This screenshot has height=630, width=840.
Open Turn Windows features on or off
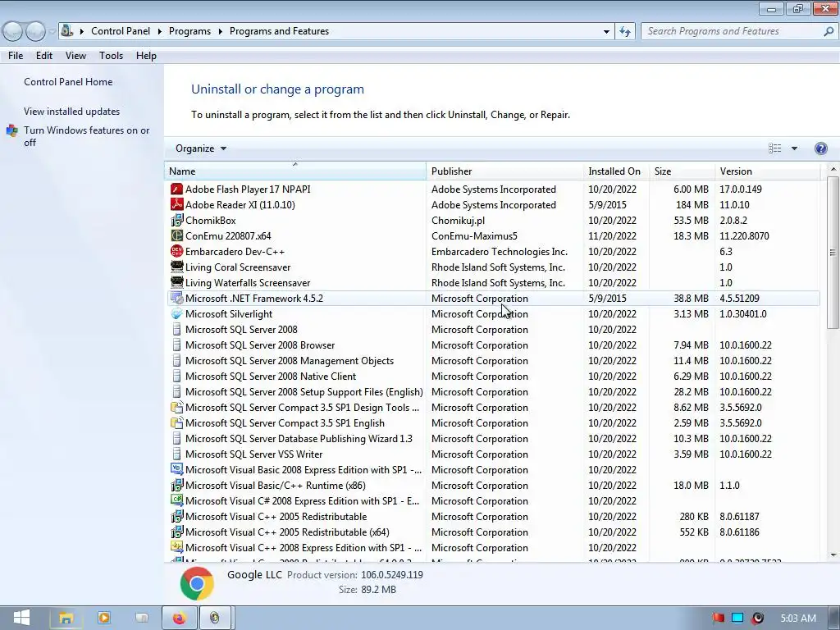[86, 137]
